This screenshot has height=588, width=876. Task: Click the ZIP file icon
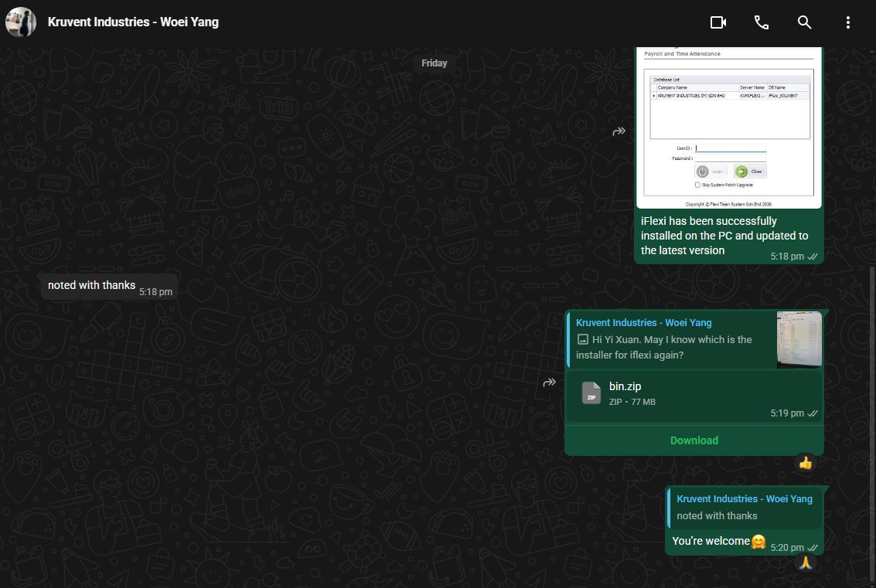591,393
